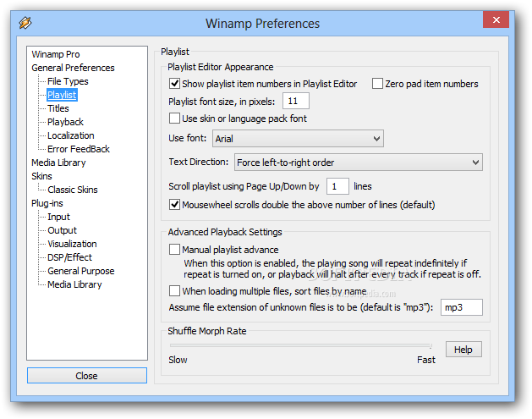Click the Help button
532x419 pixels.
point(463,350)
